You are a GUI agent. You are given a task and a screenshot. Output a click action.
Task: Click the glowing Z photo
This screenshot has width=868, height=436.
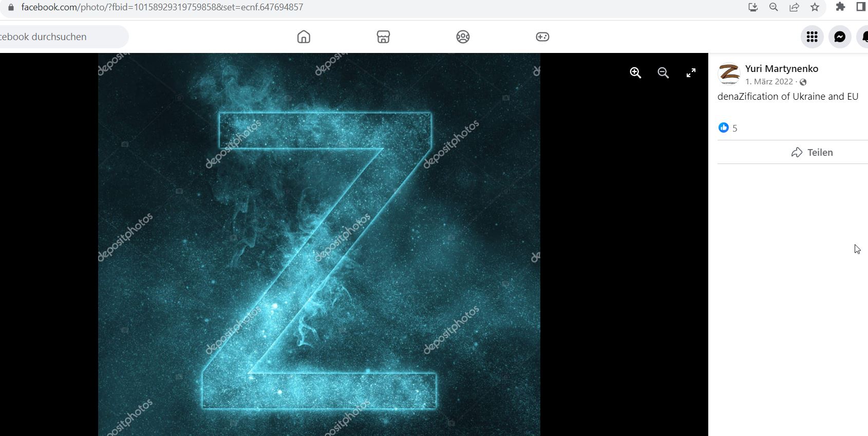319,244
